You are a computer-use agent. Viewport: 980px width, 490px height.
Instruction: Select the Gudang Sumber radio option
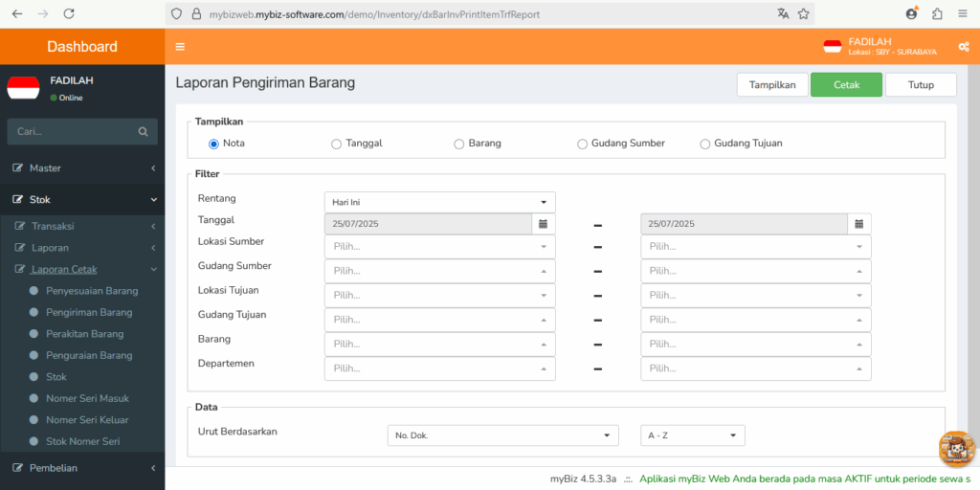(x=583, y=144)
